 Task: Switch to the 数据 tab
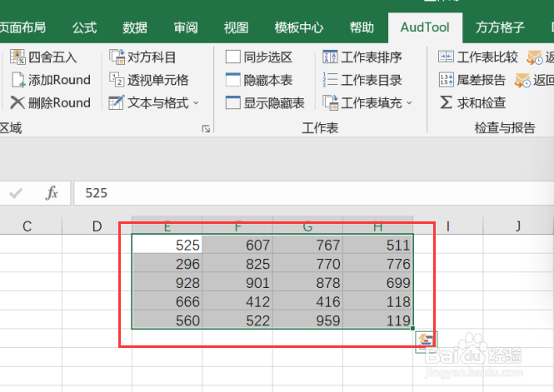(x=135, y=27)
